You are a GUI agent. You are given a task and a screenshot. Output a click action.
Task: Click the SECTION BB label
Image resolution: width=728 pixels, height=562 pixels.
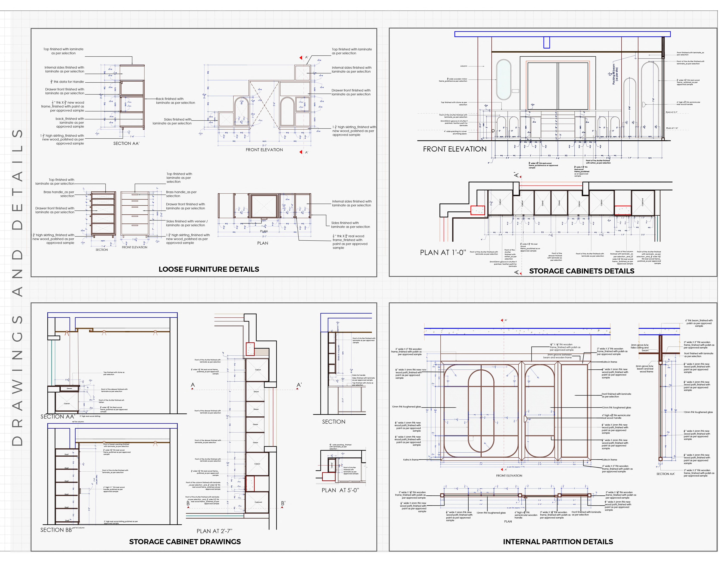pos(56,530)
